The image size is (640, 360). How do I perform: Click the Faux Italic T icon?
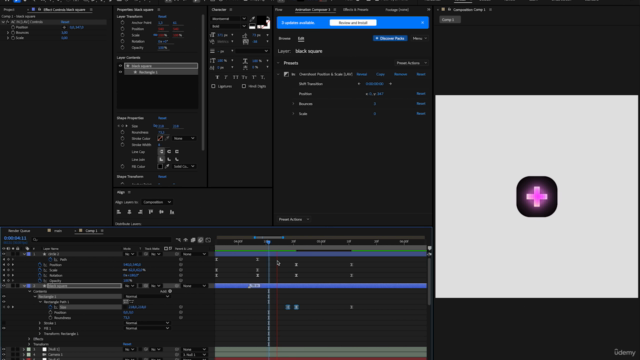226,77
